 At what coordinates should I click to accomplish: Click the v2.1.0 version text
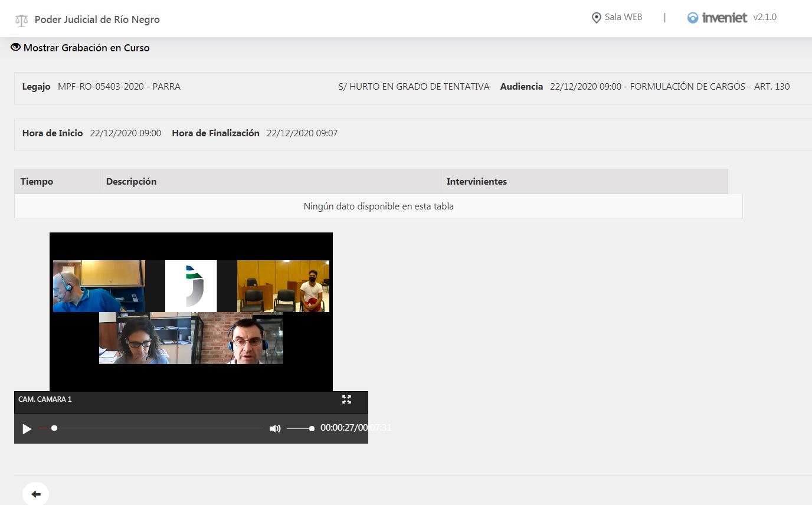pyautogui.click(x=765, y=17)
